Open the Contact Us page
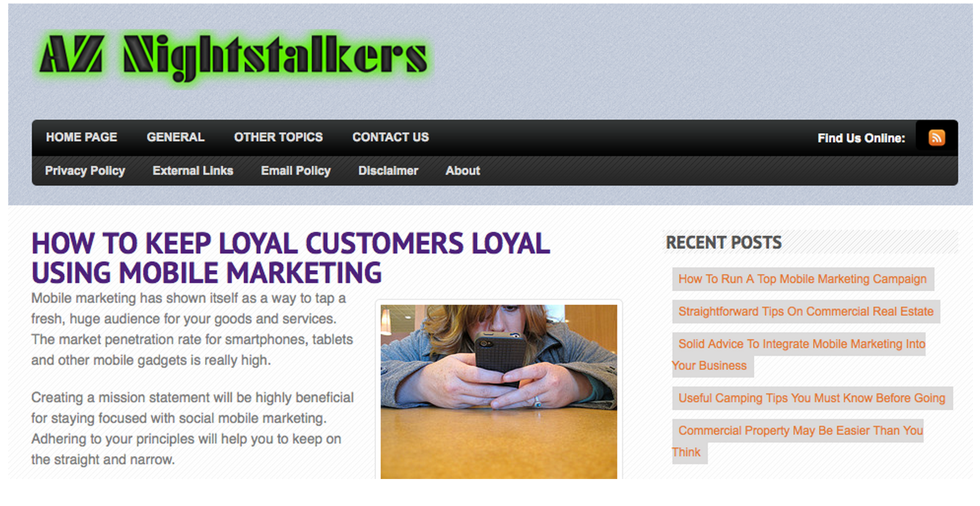This screenshot has height=506, width=980. pos(391,137)
